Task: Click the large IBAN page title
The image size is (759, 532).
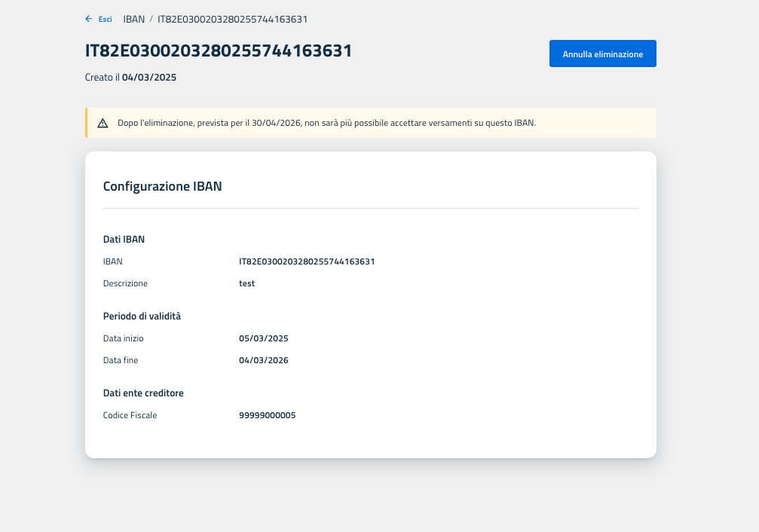Action: [219, 51]
